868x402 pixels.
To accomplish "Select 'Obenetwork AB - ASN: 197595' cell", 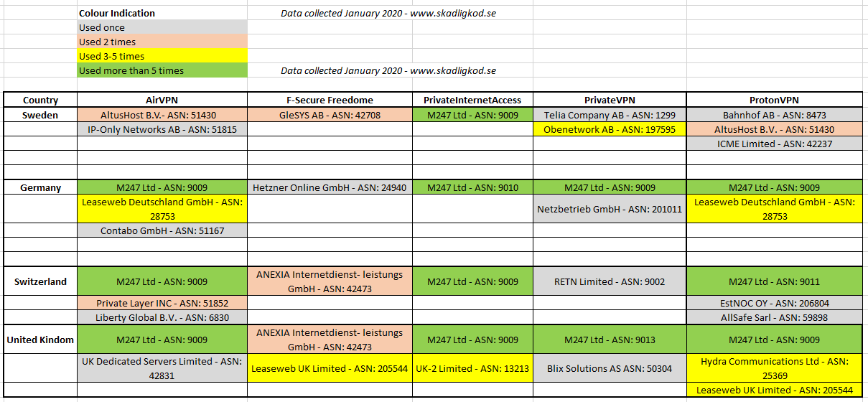I will [610, 129].
